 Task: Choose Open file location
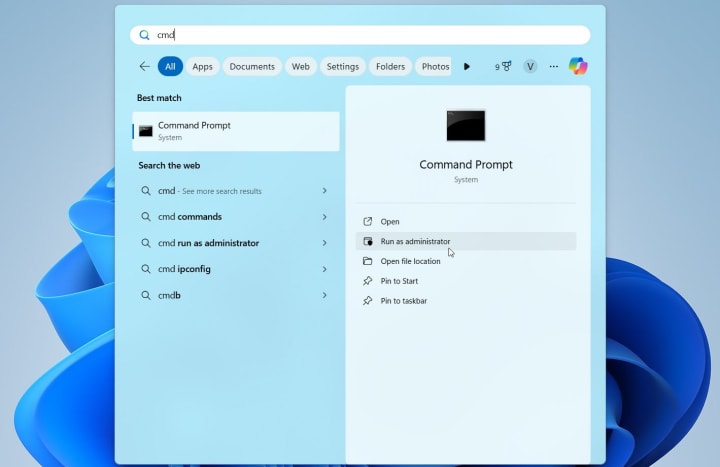tap(466, 261)
